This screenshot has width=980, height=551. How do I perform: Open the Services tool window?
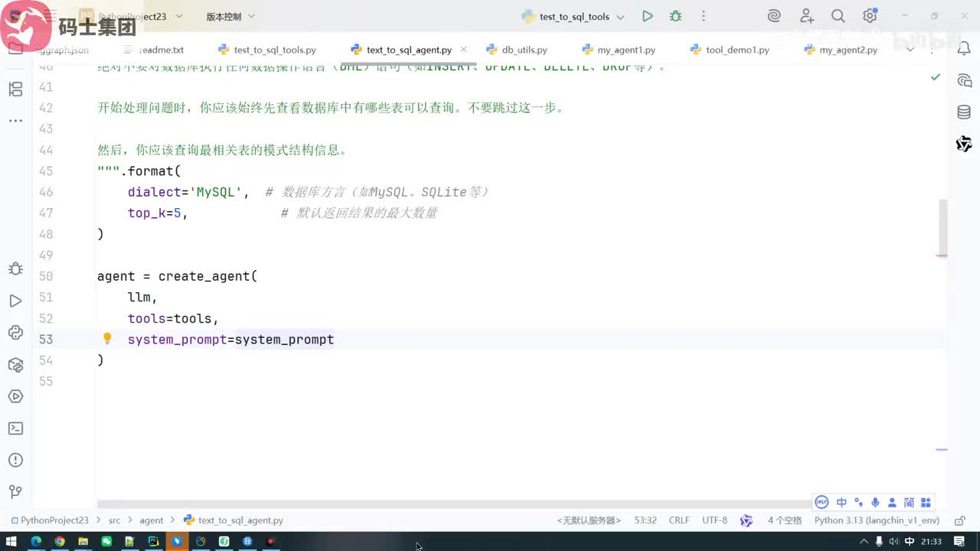[15, 396]
